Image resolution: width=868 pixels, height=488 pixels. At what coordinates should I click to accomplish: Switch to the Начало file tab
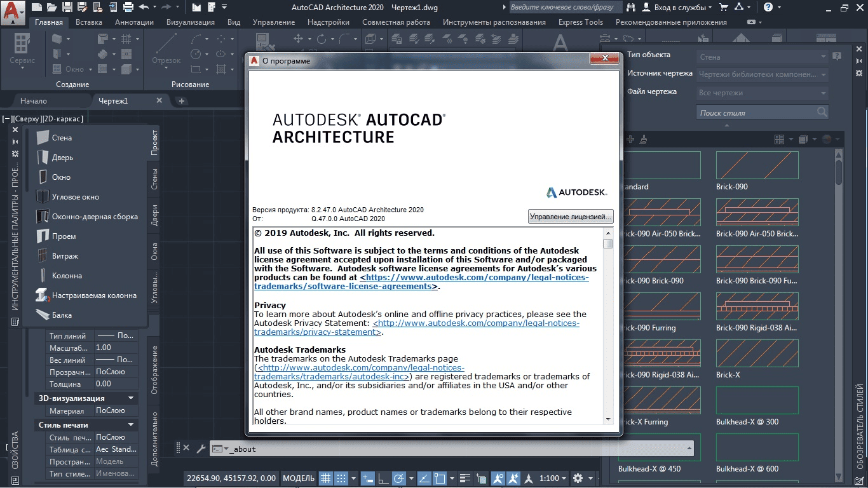[x=34, y=100]
